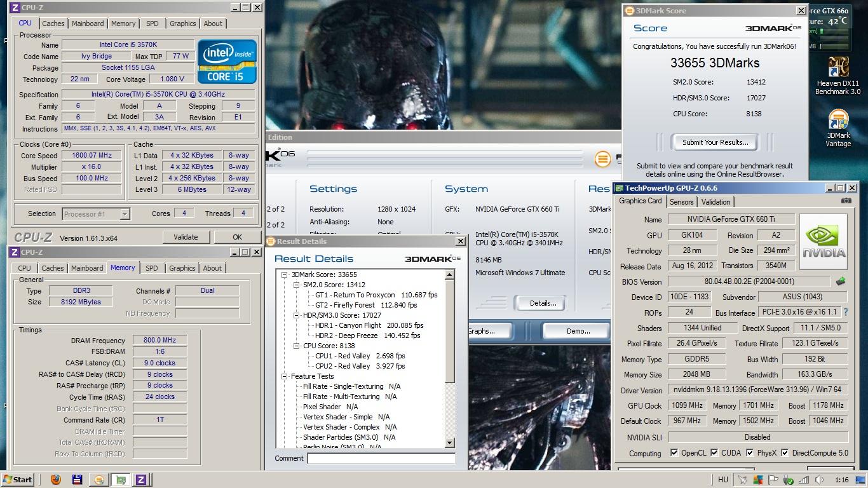Click the Result Details scrollbar up arrow
The width and height of the screenshot is (868, 488).
pos(450,274)
